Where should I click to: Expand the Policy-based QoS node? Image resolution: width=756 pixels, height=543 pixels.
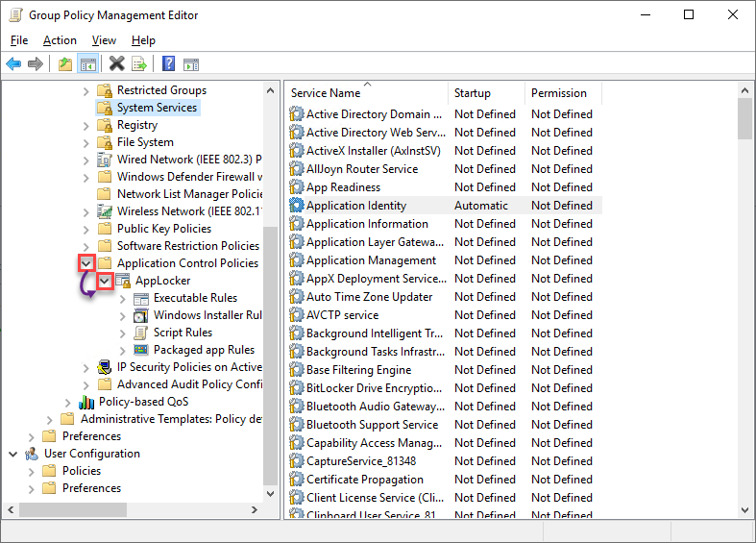67,403
